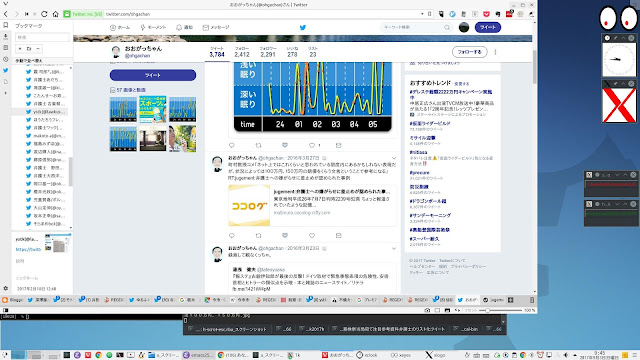This screenshot has height=360, width=640.
Task: Remove selected bookmark with minus button
Action: click(38, 49)
